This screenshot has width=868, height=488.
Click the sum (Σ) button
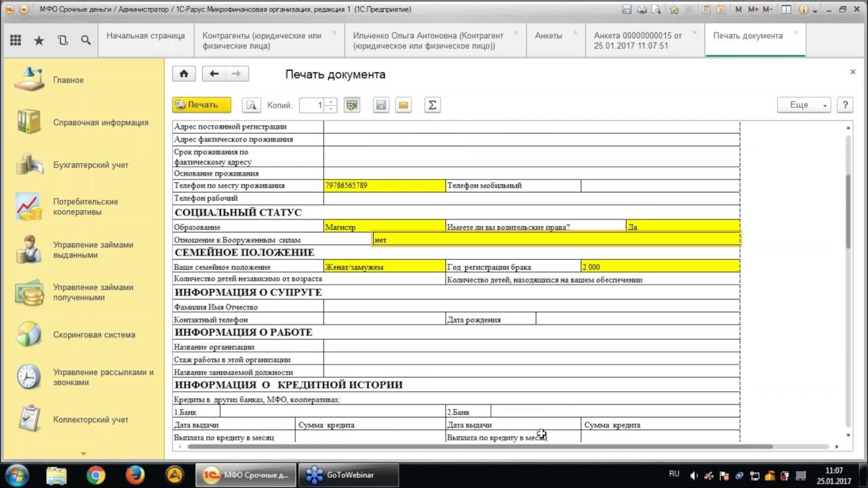[432, 105]
